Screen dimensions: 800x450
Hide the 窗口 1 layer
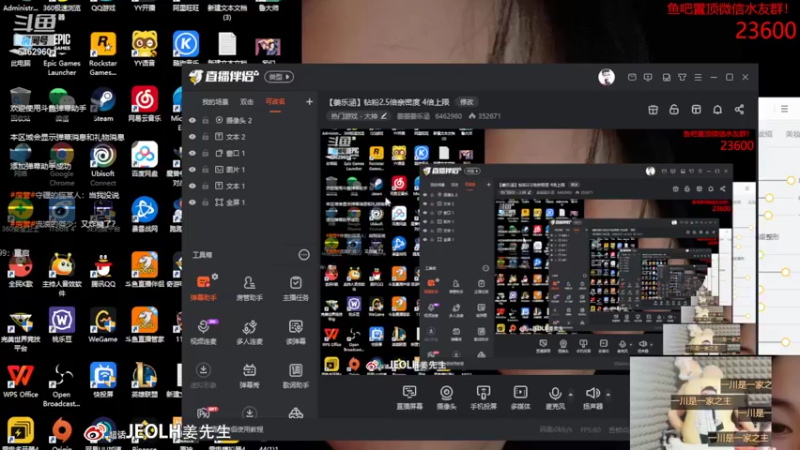192,153
